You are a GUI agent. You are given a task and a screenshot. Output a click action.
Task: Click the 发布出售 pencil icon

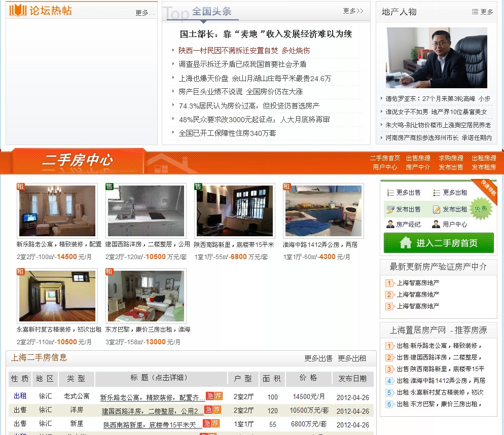pos(390,209)
